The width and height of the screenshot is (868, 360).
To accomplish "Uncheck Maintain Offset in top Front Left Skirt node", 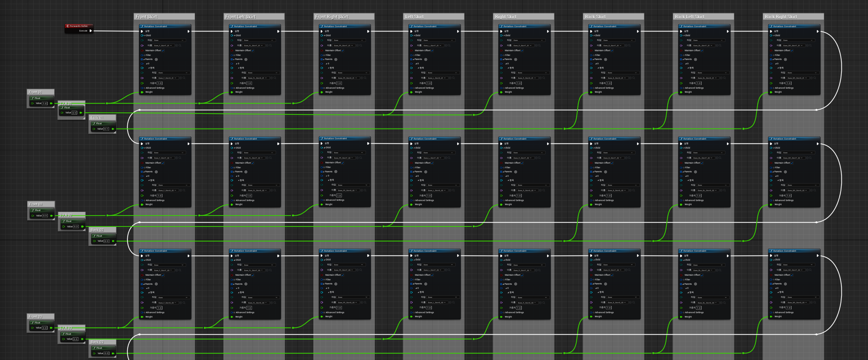I will (x=253, y=51).
